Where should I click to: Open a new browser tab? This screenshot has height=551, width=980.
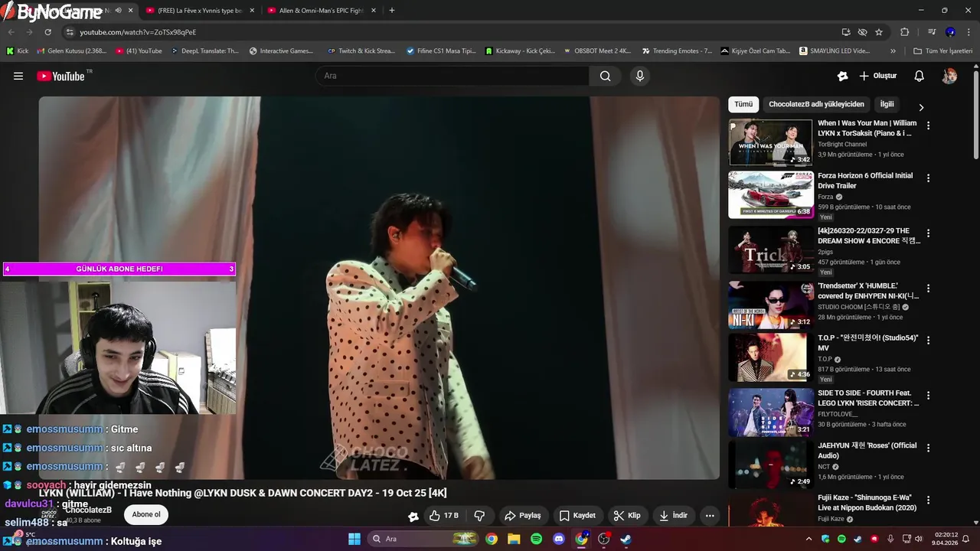pos(392,11)
